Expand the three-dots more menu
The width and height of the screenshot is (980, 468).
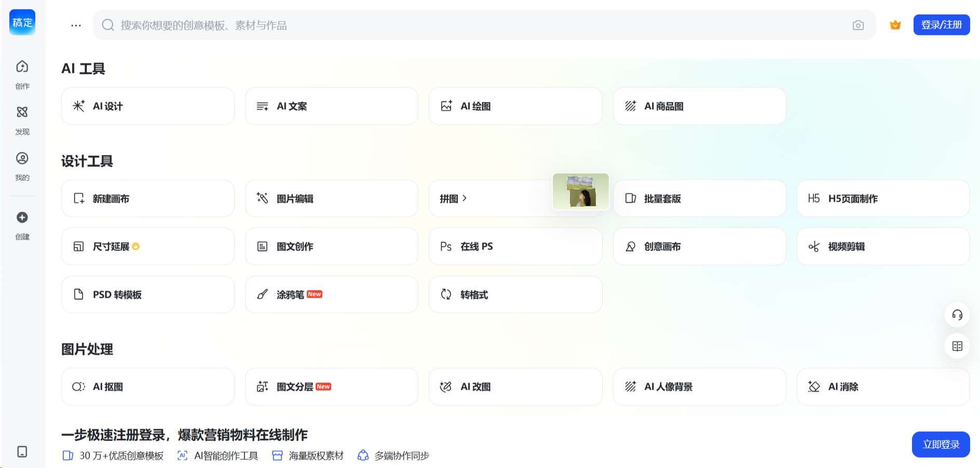click(76, 25)
